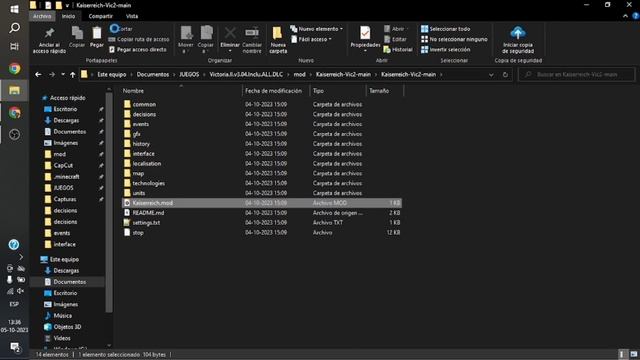Open the help question-mark icon

tap(13, 244)
